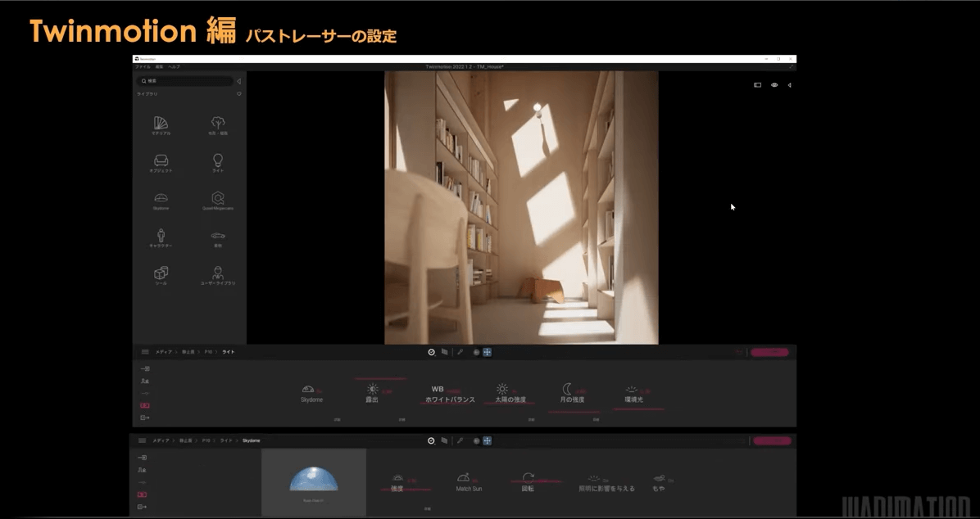Click the 回転 (Rotation) icon in Skydome panel
980x519 pixels.
(529, 478)
